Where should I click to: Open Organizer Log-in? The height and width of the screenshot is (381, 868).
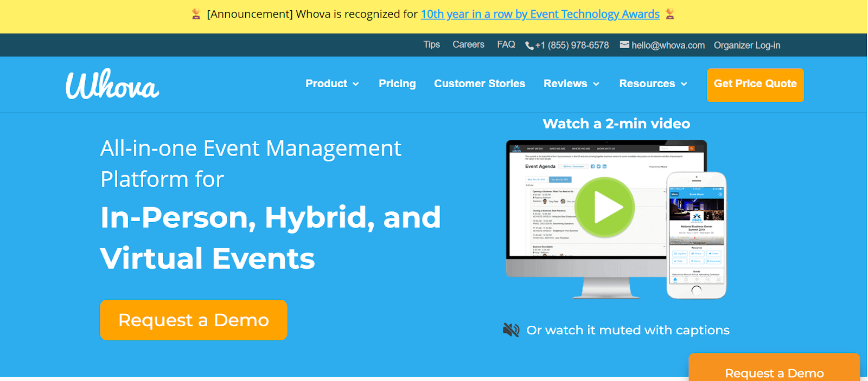click(747, 46)
